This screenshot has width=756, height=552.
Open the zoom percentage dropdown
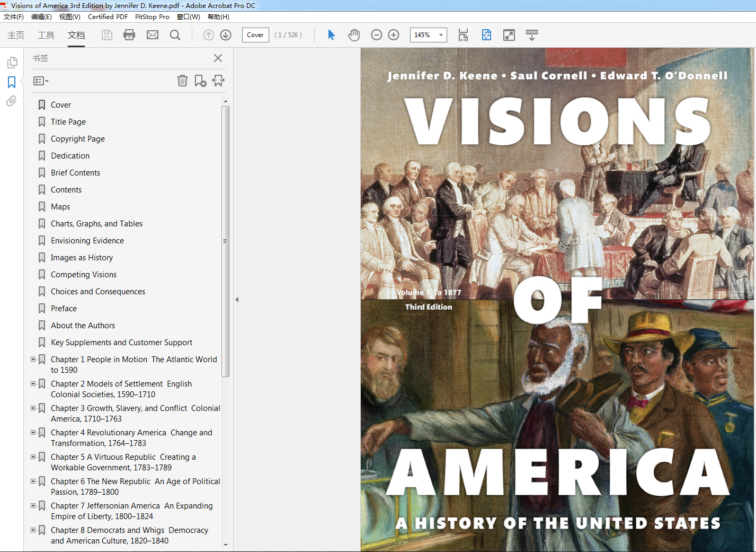pyautogui.click(x=441, y=35)
